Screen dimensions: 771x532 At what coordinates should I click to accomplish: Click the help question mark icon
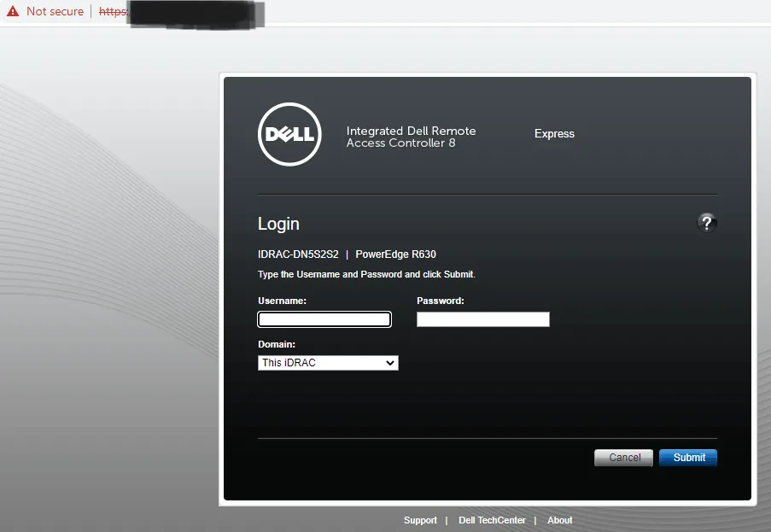coord(707,223)
